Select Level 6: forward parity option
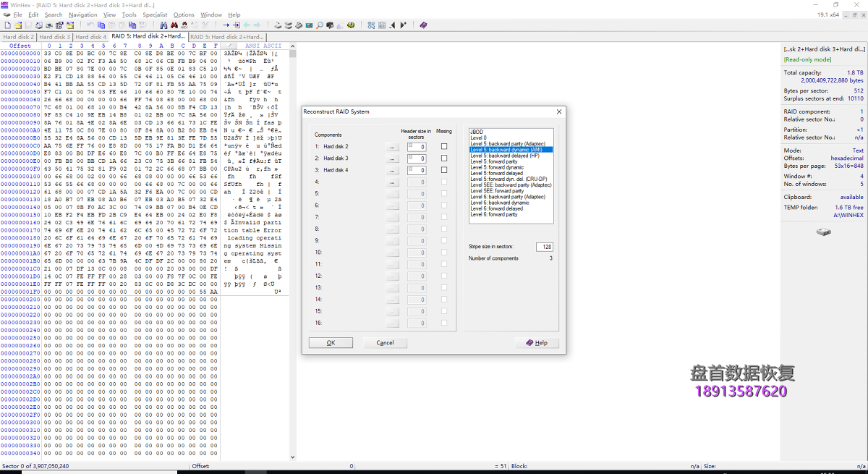Screen dimensions: 868x474 [511, 214]
